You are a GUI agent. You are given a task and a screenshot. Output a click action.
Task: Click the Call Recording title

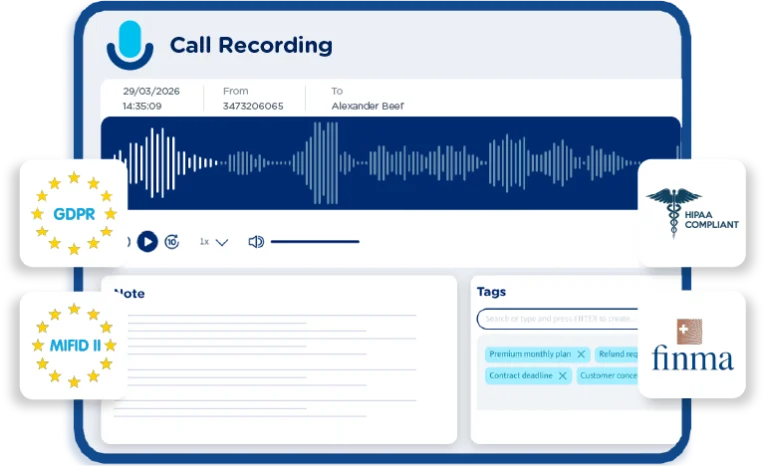pyautogui.click(x=251, y=45)
